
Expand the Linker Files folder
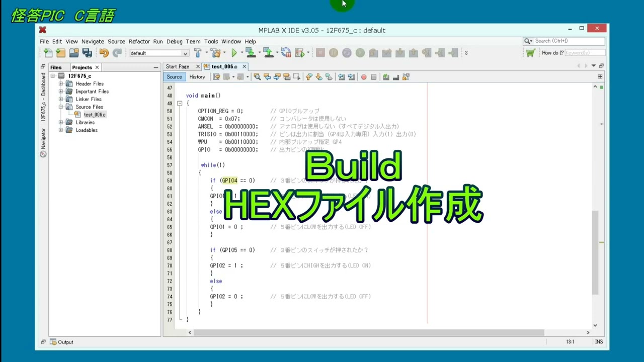point(61,99)
